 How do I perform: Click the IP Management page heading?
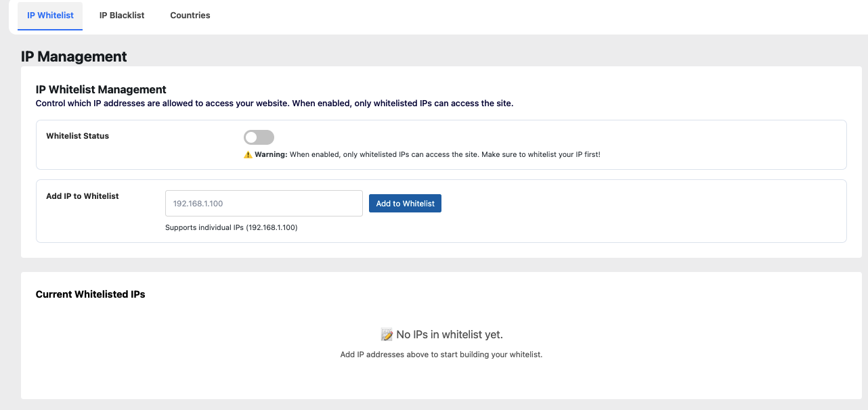(x=74, y=57)
